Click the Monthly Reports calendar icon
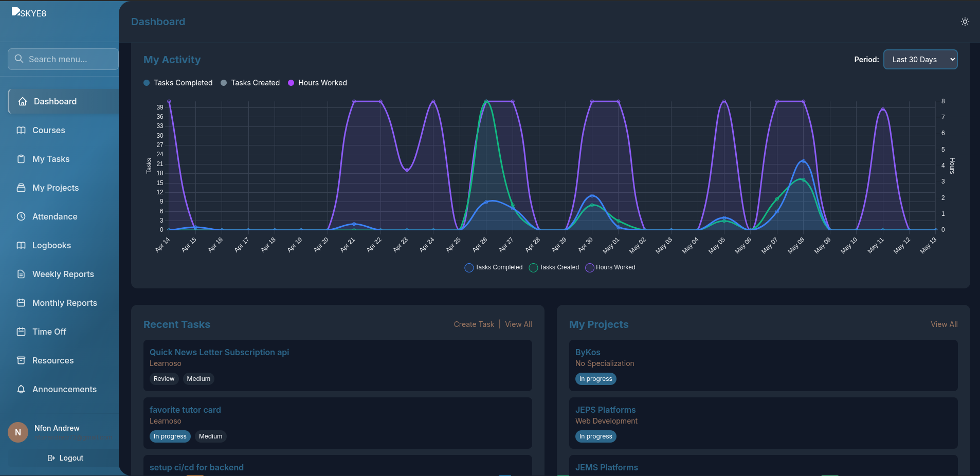 point(21,303)
